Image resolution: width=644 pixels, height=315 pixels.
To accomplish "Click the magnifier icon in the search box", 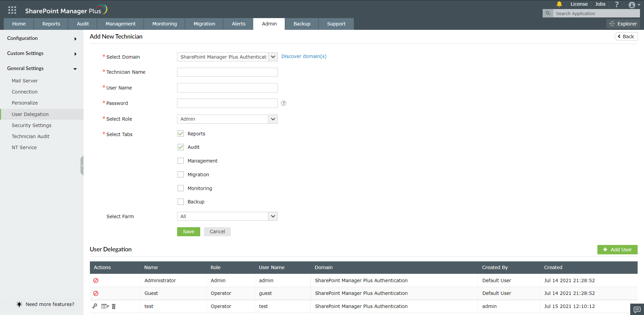I will 548,13.
